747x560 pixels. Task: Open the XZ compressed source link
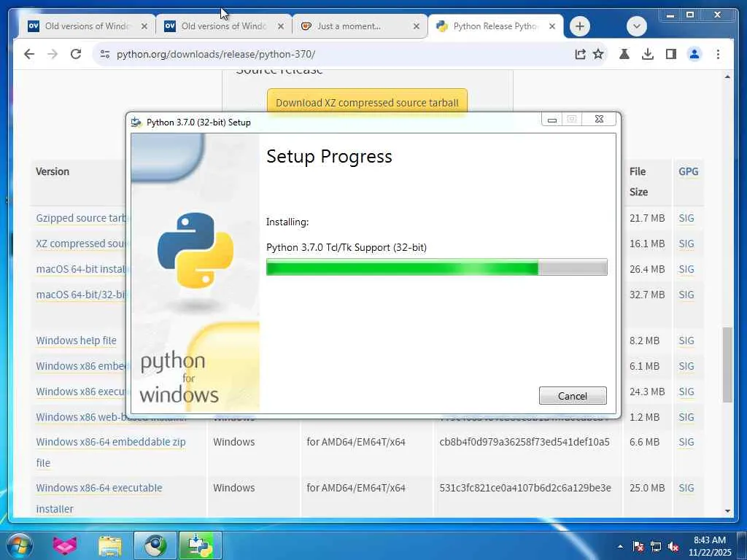click(81, 244)
